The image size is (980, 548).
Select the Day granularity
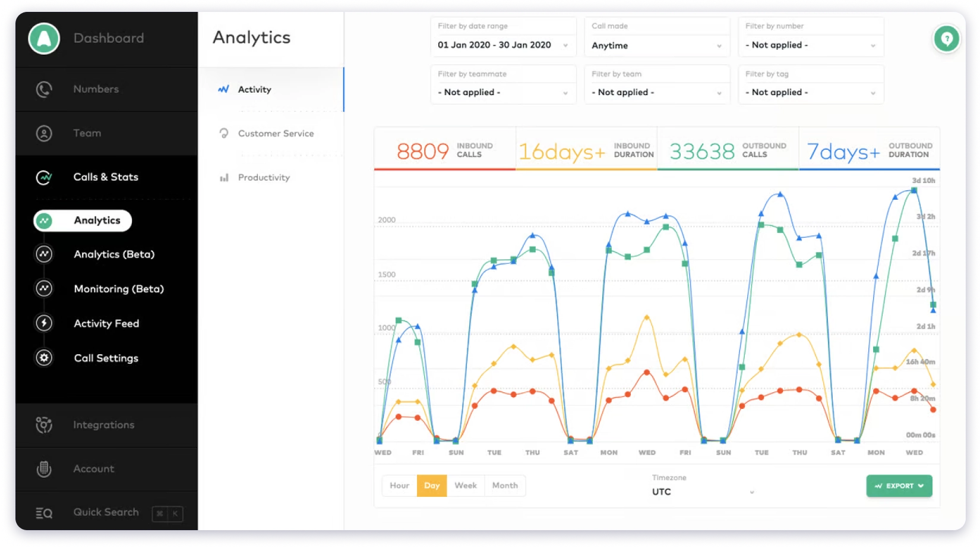(x=432, y=486)
